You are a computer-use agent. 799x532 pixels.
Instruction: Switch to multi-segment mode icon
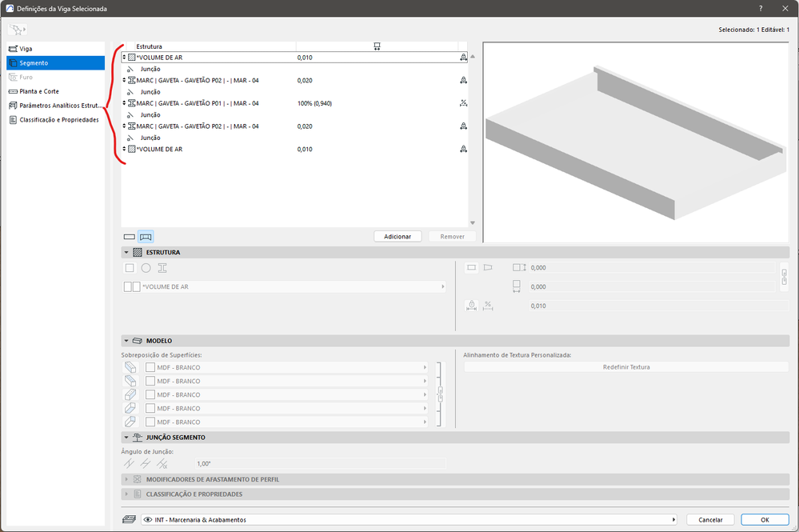point(146,237)
